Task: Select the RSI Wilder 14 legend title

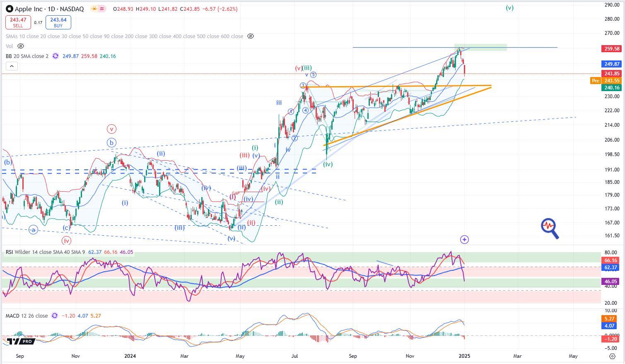Action: [46, 252]
